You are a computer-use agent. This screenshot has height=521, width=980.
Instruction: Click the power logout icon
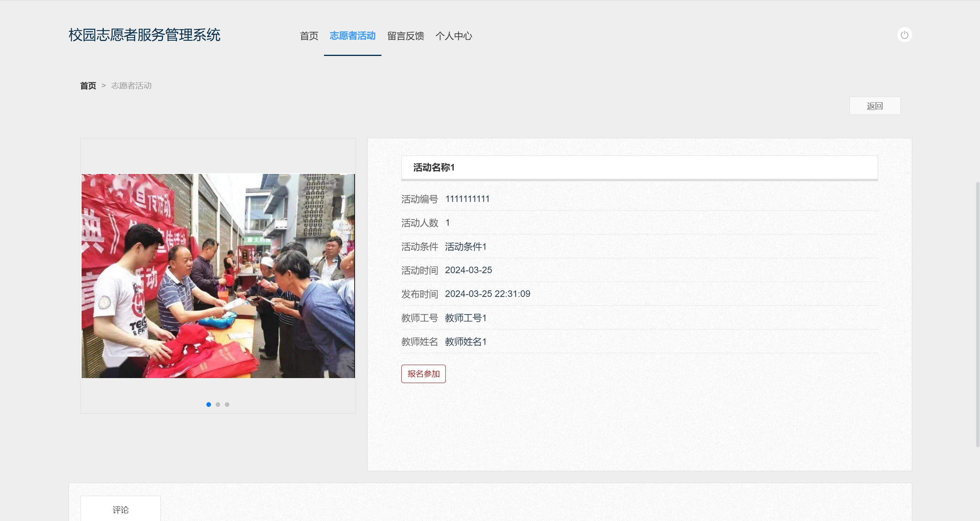(x=904, y=35)
